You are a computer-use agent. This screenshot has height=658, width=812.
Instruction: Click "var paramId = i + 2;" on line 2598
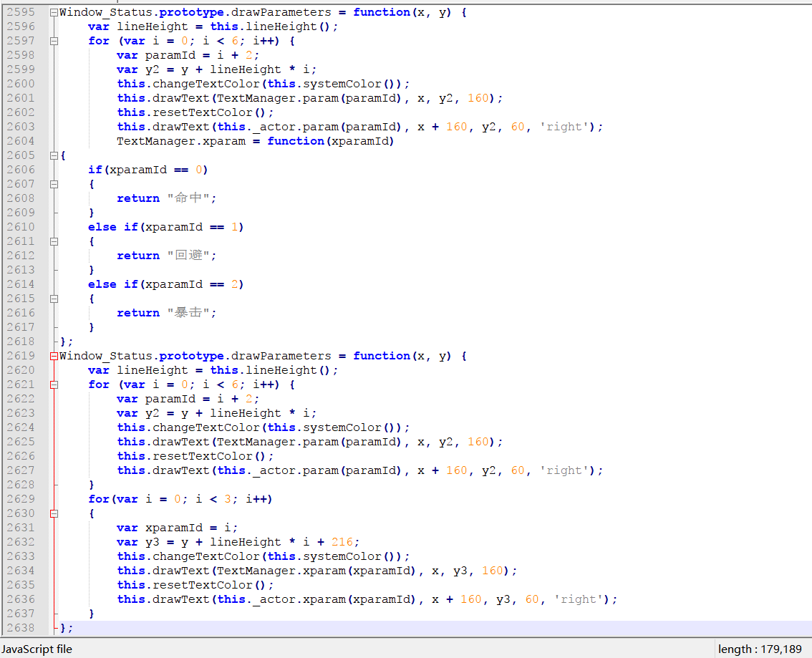[188, 55]
